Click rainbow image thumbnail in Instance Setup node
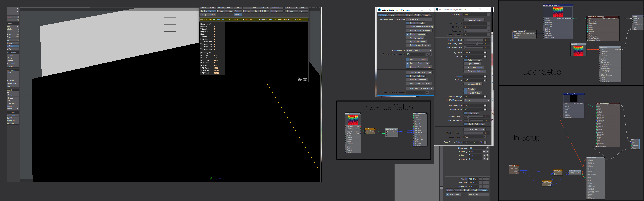 [353, 120]
